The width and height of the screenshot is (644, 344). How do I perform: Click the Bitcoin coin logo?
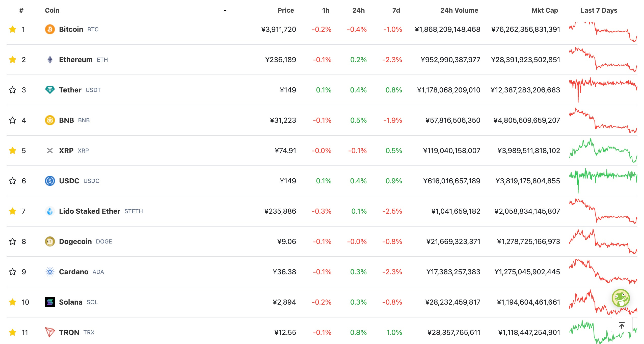tap(50, 29)
